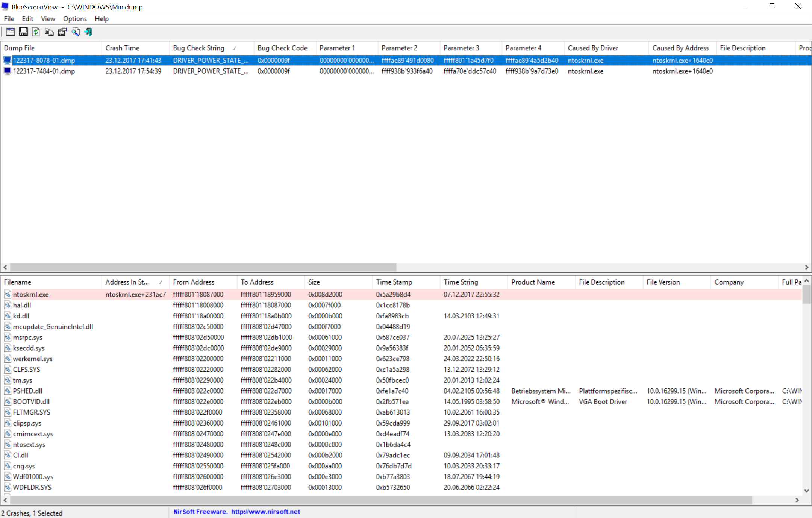This screenshot has height=518, width=812.
Task: Select the CI.dll driver row
Action: pyautogui.click(x=401, y=455)
